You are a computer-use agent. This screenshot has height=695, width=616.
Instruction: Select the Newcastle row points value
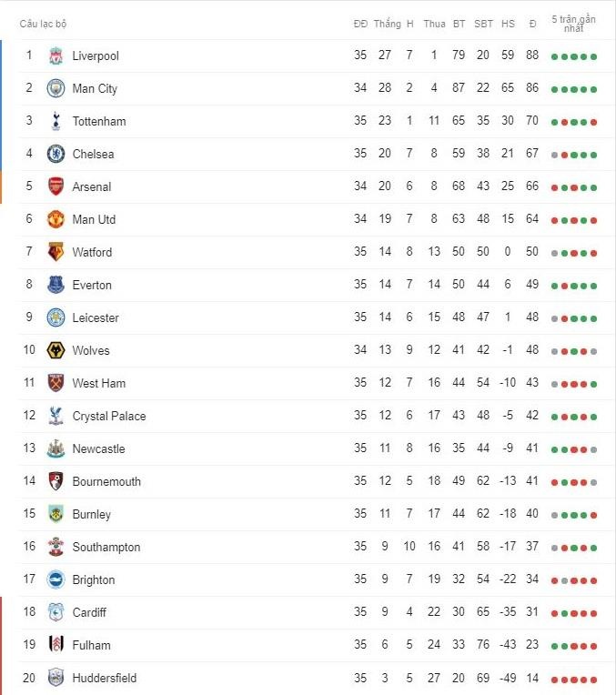532,448
